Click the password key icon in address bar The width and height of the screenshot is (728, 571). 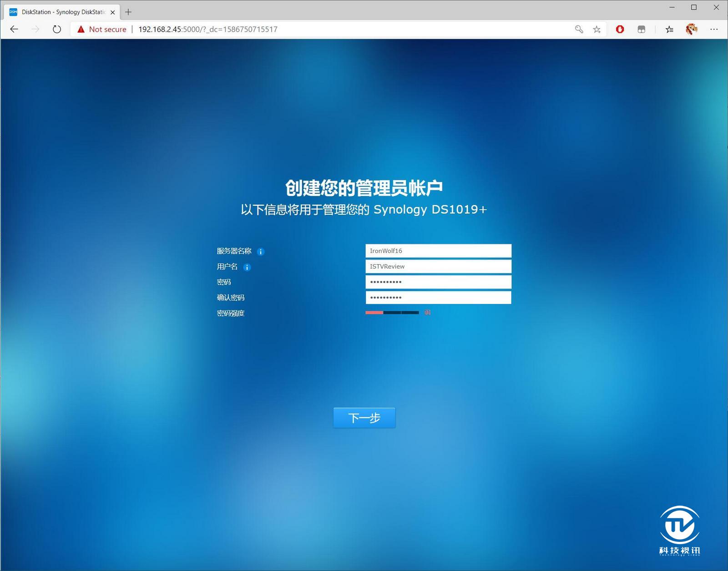click(578, 29)
